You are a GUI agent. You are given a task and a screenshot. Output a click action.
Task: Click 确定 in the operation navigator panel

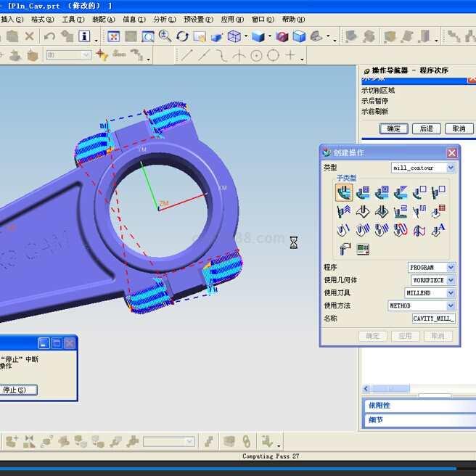pyautogui.click(x=393, y=128)
